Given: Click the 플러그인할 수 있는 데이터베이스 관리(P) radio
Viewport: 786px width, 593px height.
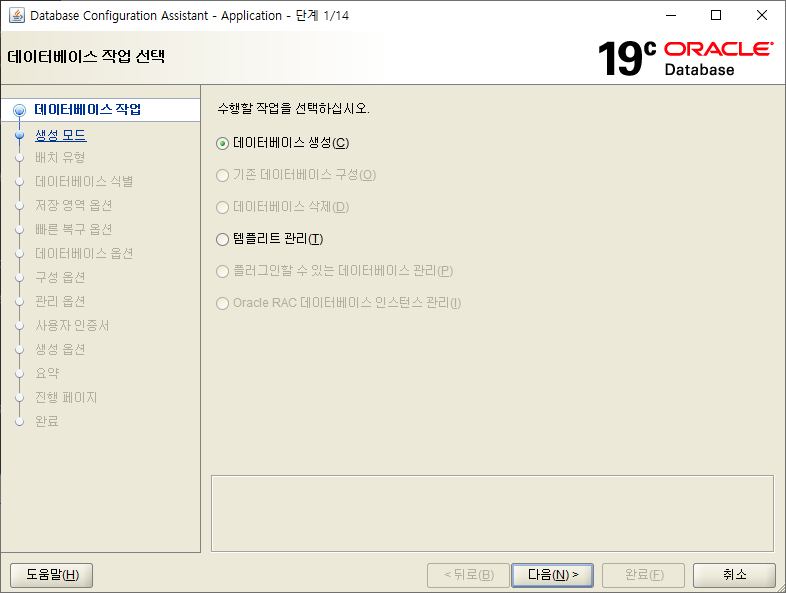Looking at the screenshot, I should 334,271.
